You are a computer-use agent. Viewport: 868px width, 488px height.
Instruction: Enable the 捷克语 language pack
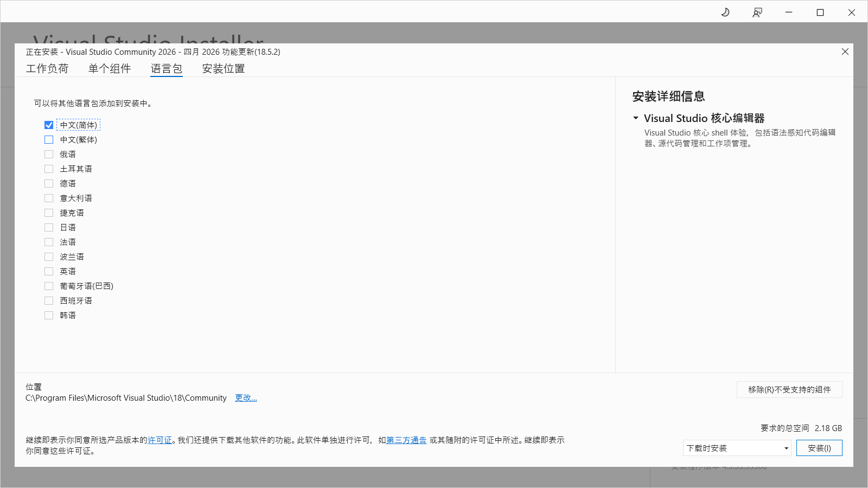point(49,213)
